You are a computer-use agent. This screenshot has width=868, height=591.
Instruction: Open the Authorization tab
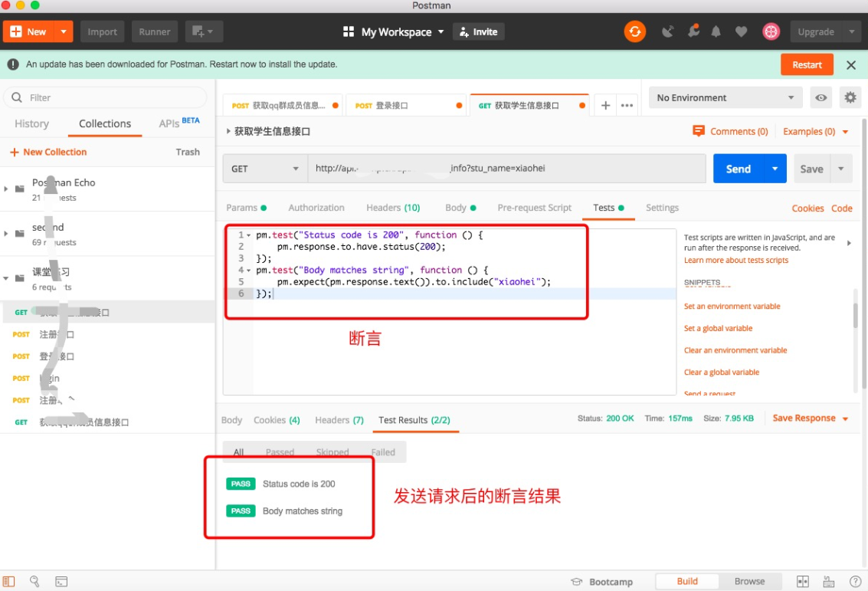(x=316, y=208)
